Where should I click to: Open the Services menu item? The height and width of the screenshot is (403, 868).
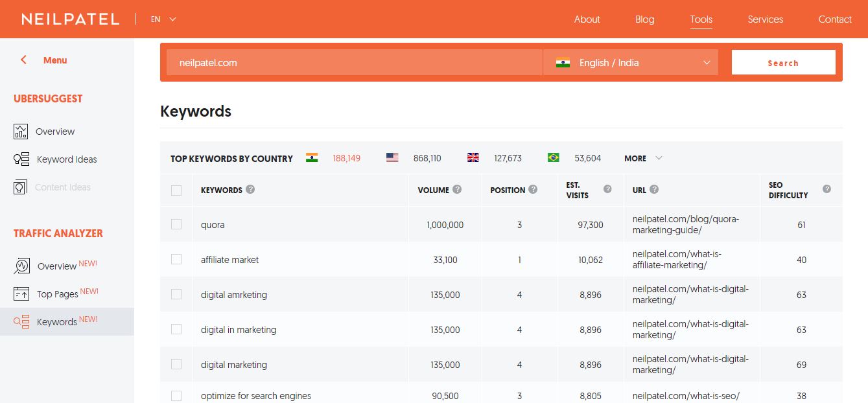click(765, 19)
